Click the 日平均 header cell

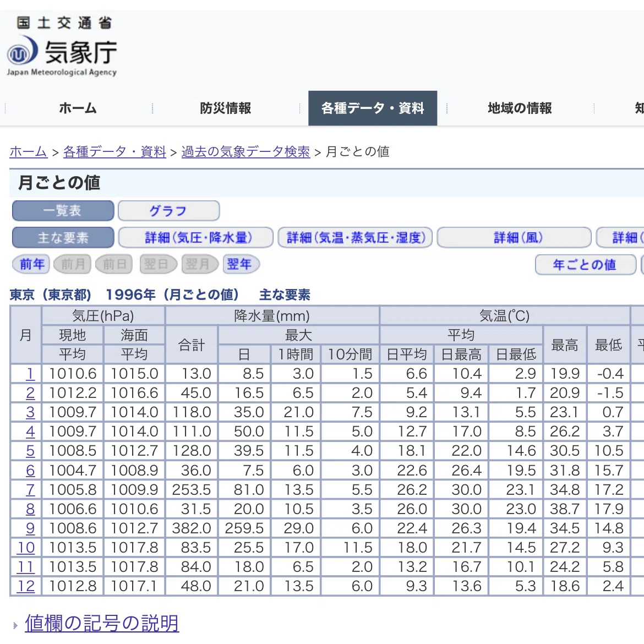click(407, 354)
